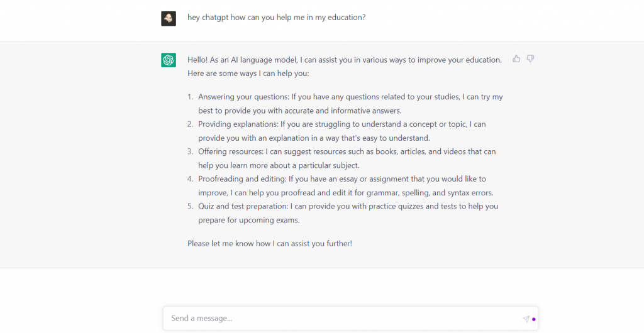Image resolution: width=644 pixels, height=333 pixels.
Task: Click the thumbs up icon
Action: 516,59
